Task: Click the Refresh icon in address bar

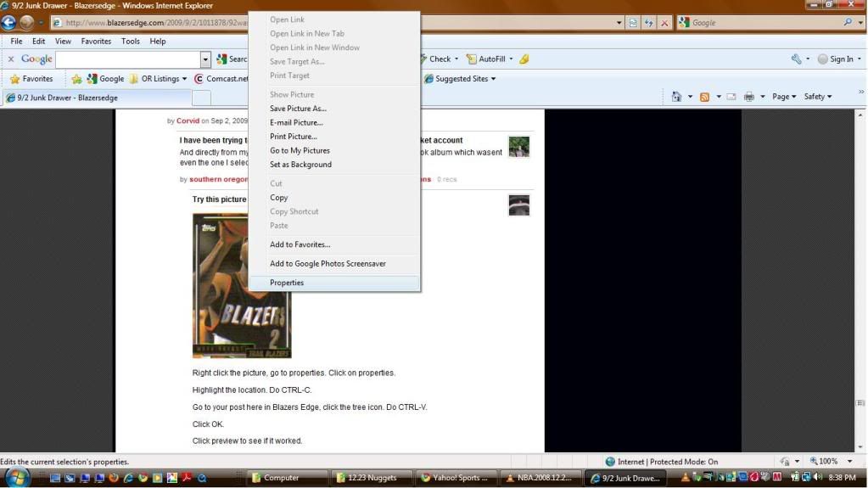Action: [x=649, y=23]
